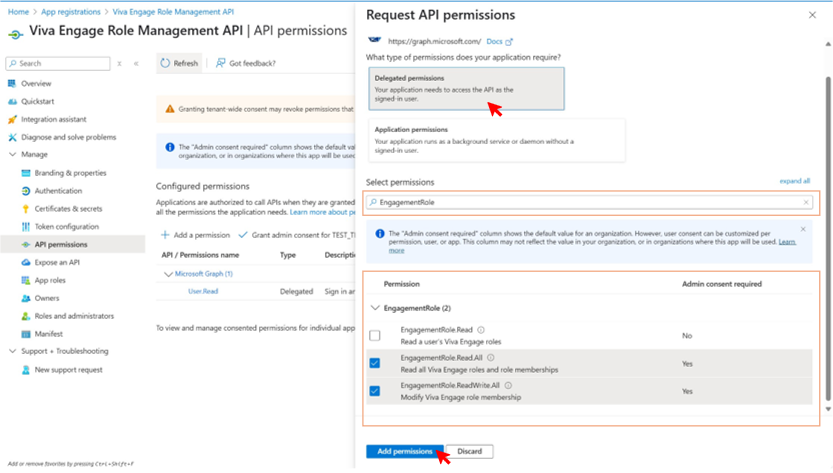The height and width of the screenshot is (473, 833).
Task: Click the Docs external link icon
Action: click(x=509, y=41)
